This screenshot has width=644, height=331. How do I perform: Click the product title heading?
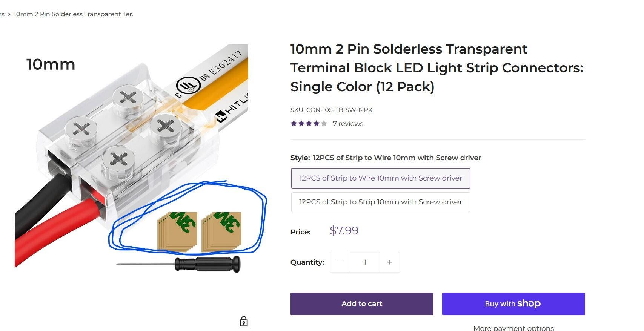coord(437,68)
